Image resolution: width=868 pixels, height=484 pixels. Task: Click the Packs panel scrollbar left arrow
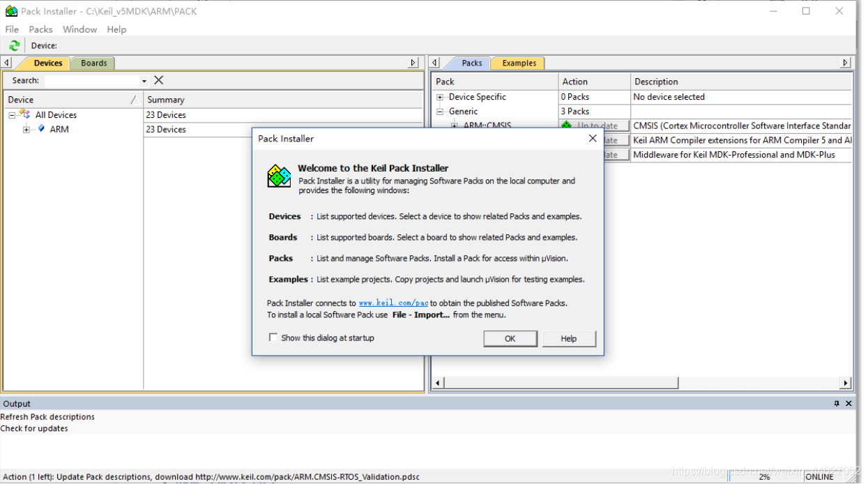click(438, 383)
